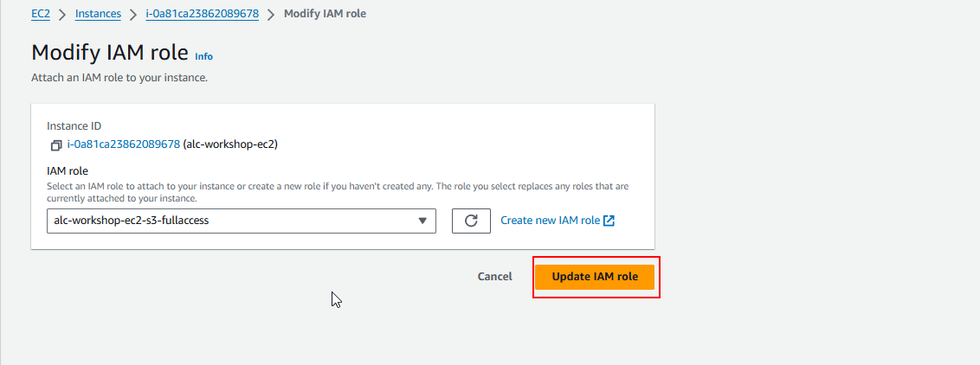
Task: Open instance i-0a81ca23862089678 link in the panel
Action: pyautogui.click(x=123, y=144)
